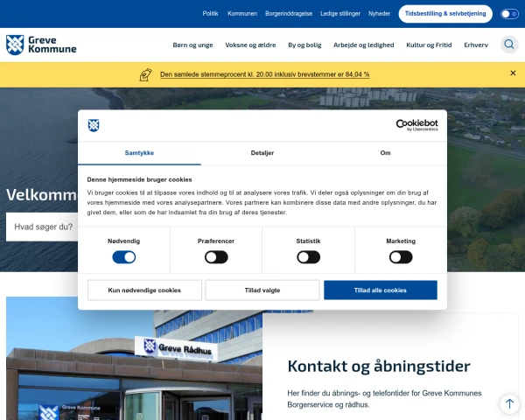Screen dimensions: 525x420
Task: Open the Ledige stillinger link
Action: [x=340, y=14]
